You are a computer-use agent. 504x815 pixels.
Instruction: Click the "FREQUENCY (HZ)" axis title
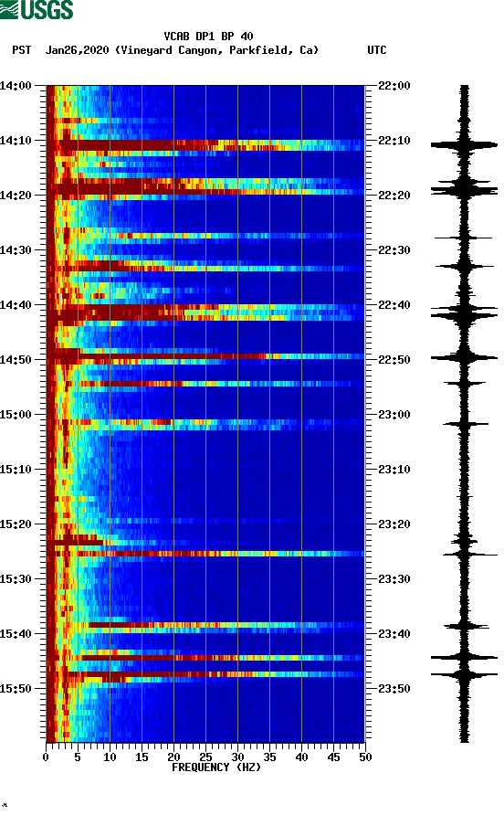coord(216,767)
